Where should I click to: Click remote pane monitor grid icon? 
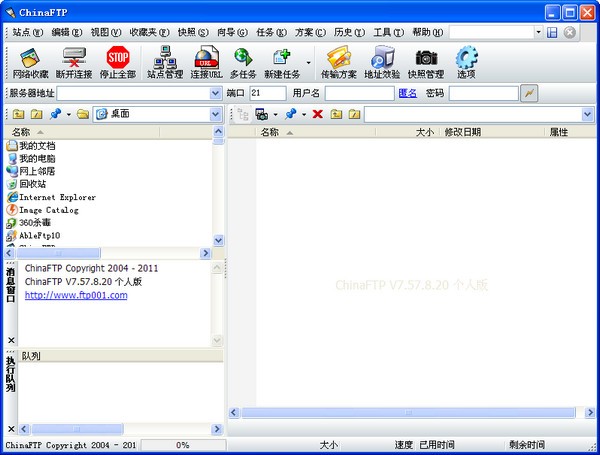[x=261, y=114]
